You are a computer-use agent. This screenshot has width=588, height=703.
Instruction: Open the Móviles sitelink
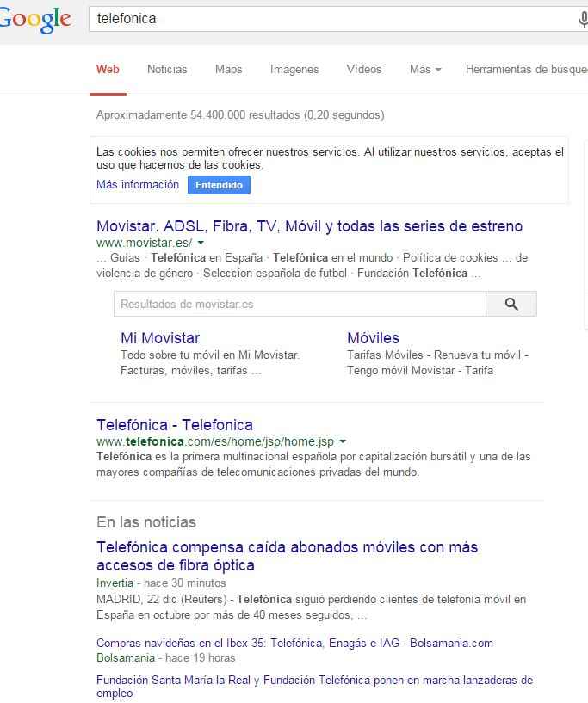[x=373, y=338]
